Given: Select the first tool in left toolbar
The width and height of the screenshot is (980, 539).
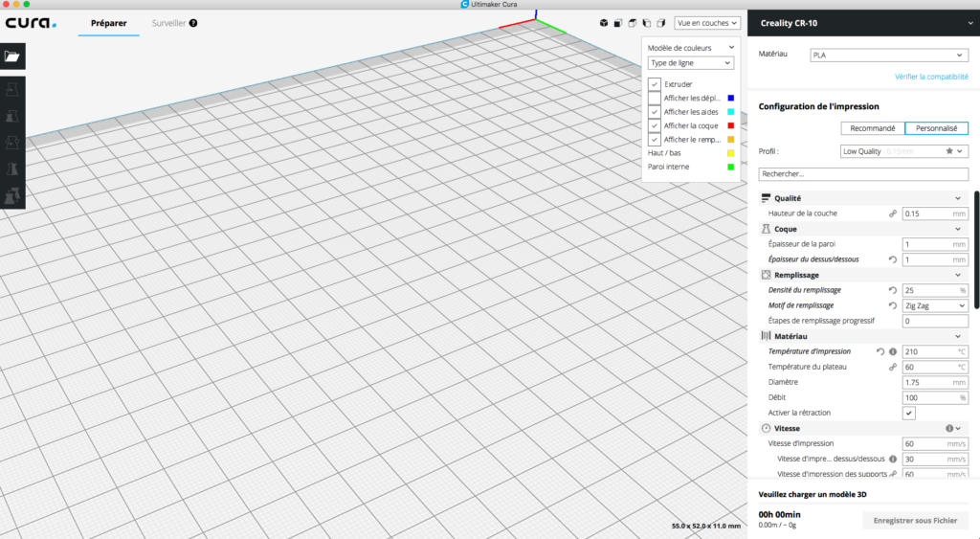Looking at the screenshot, I should pos(12,91).
